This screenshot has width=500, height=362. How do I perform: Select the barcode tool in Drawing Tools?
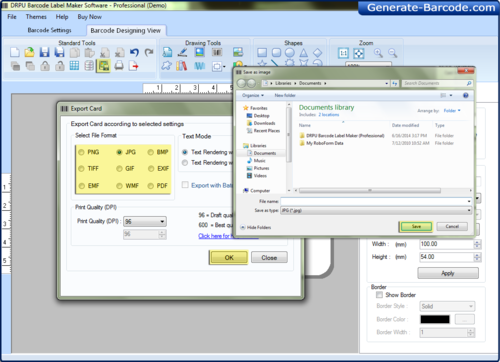[217, 52]
